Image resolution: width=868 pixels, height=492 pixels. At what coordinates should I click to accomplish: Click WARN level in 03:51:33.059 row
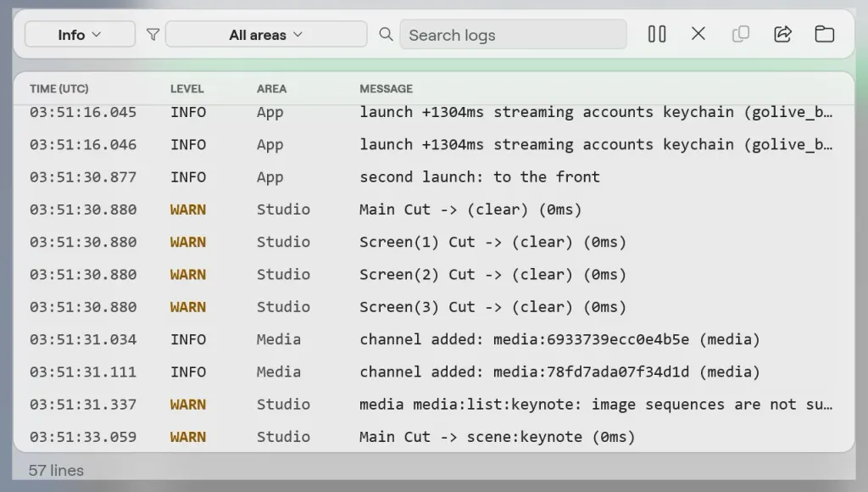188,437
